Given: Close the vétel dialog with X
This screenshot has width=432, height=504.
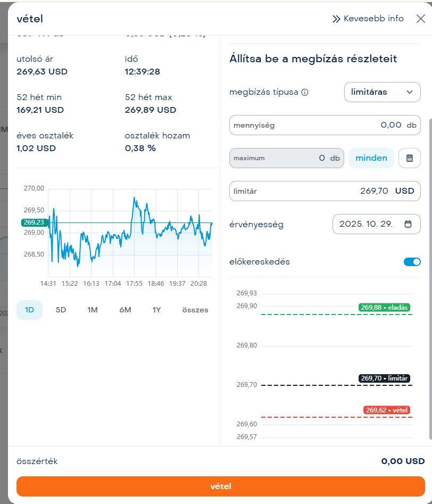Looking at the screenshot, I should pyautogui.click(x=420, y=19).
